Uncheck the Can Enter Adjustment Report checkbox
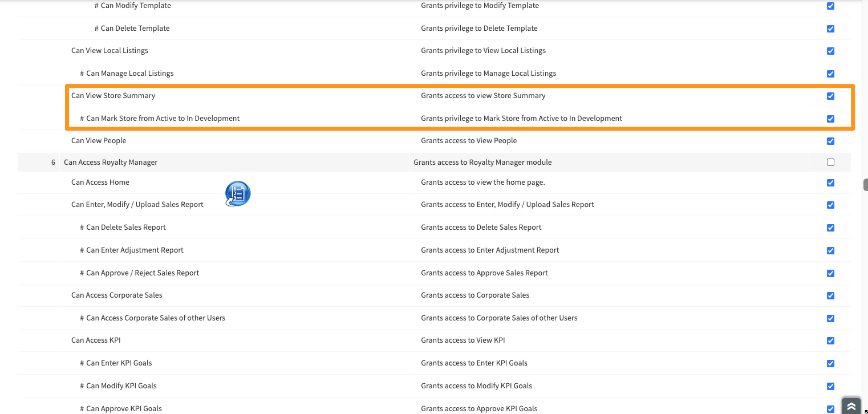The width and height of the screenshot is (868, 414). coord(830,250)
